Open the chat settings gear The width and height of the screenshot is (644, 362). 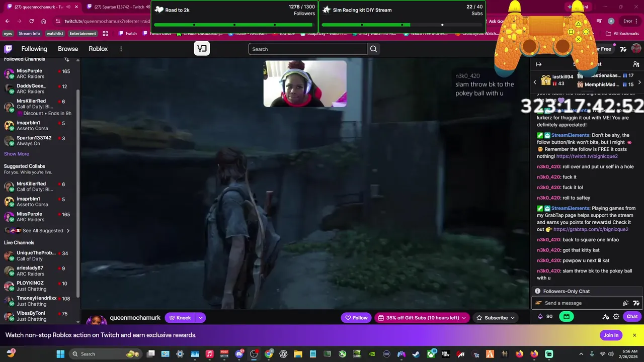tap(616, 317)
